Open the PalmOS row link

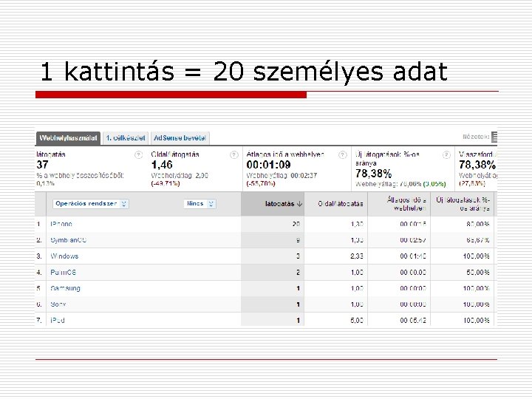[x=63, y=273]
